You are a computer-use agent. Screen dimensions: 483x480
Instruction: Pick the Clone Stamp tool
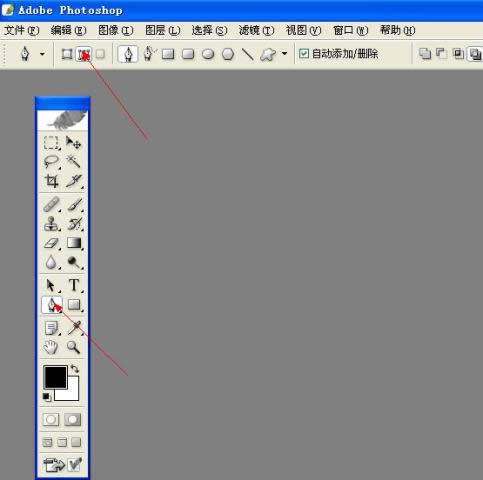[51, 224]
